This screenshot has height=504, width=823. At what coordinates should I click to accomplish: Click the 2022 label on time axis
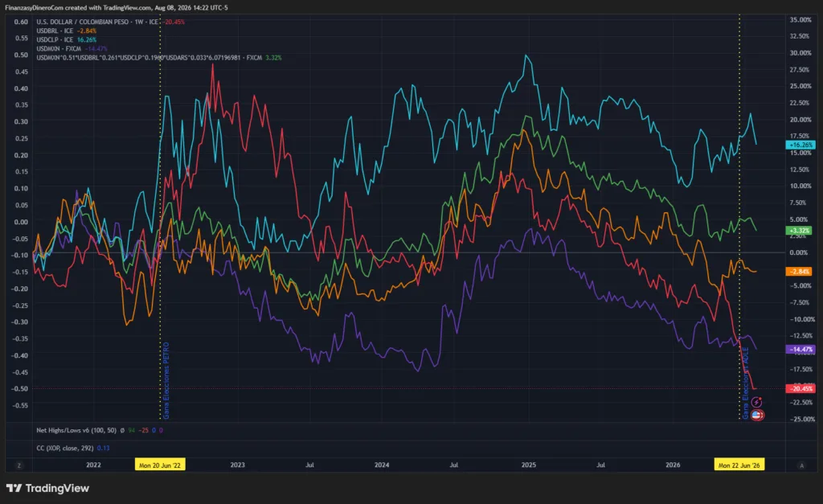[93, 465]
